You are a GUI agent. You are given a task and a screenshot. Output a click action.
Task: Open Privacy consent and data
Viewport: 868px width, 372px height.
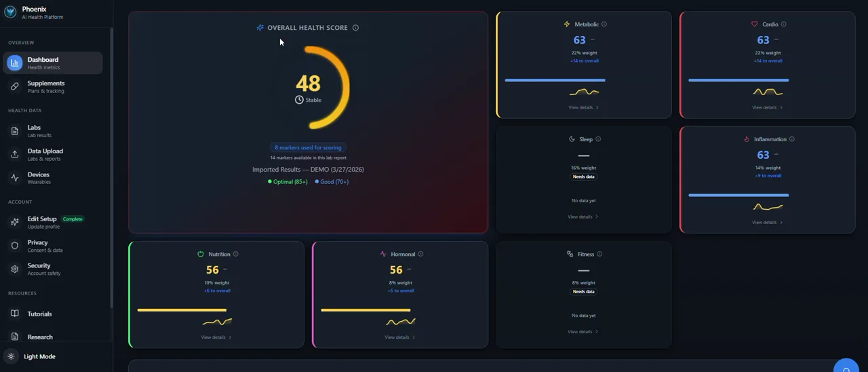click(53, 246)
